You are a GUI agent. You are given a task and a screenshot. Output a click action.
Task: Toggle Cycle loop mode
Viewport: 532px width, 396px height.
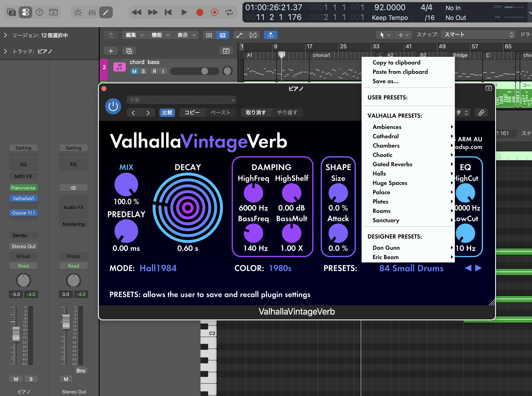[229, 12]
